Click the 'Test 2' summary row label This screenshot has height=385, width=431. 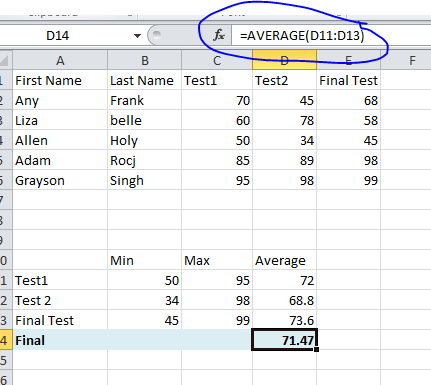point(60,300)
